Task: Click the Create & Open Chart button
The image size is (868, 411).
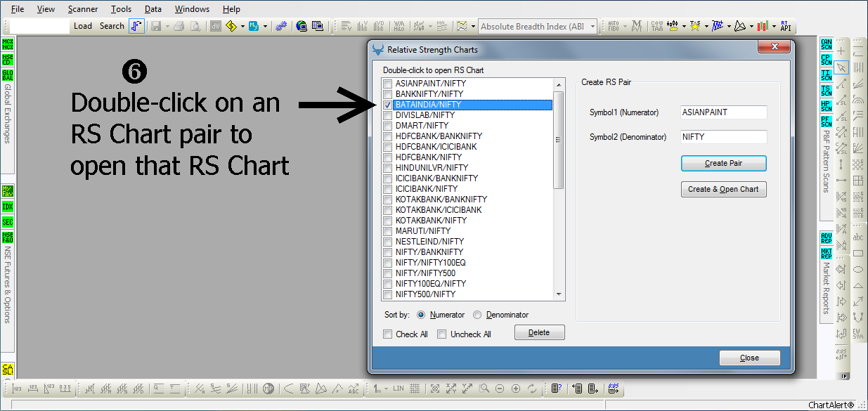Action: (x=723, y=189)
